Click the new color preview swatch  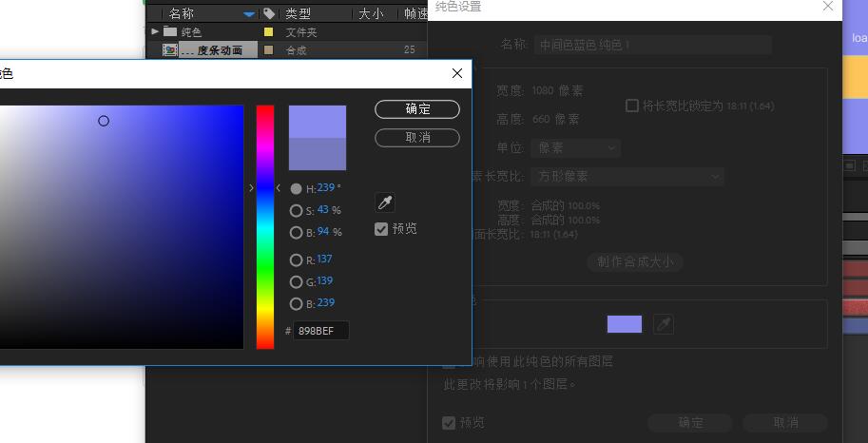(318, 122)
